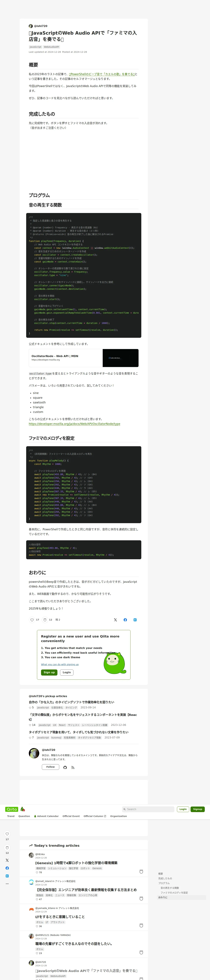Click @ishi720 username at article top
The width and height of the screenshot is (210, 980).
pyautogui.click(x=41, y=26)
